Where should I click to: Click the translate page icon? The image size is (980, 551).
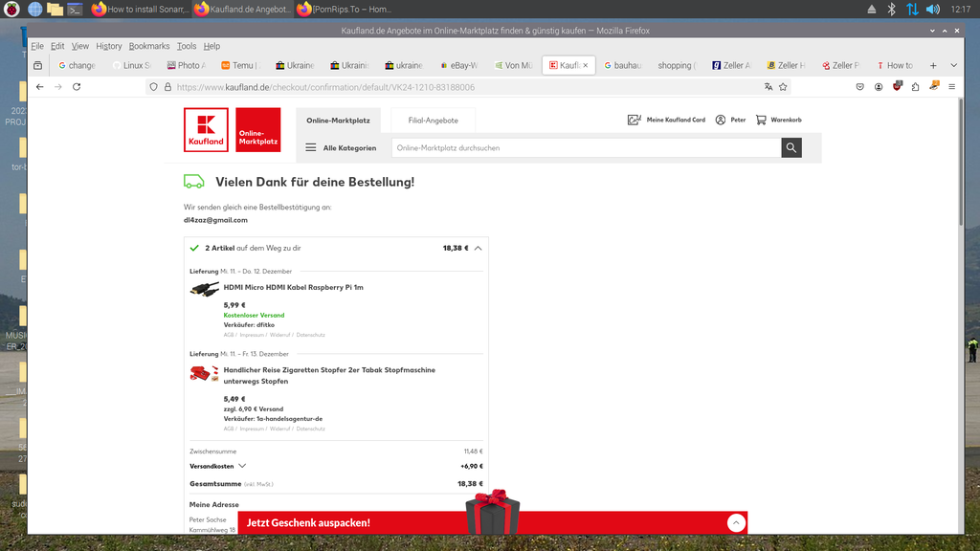[x=768, y=87]
